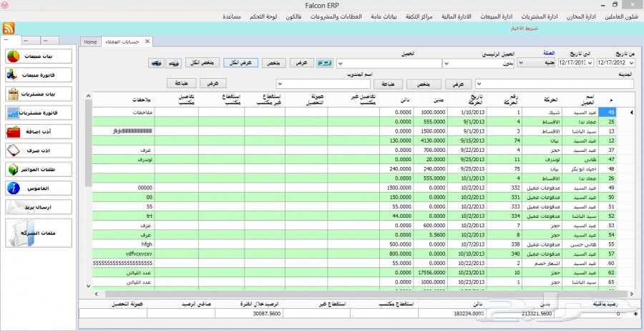Screen dimensions: 644x331
Task: Open the القاموس blue info shortcut
Action: tap(39, 188)
